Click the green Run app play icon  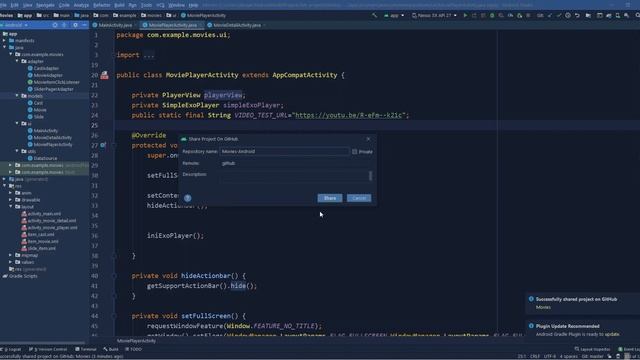[x=465, y=16]
